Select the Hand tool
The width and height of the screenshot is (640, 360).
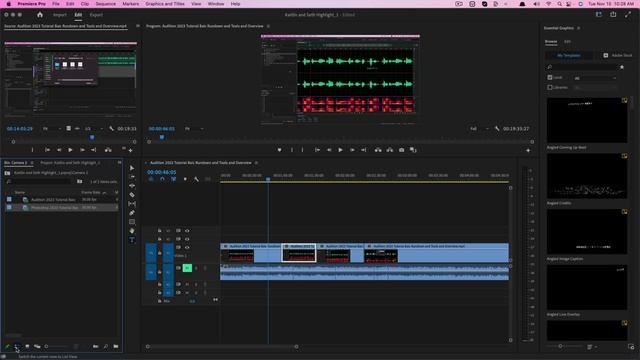[132, 231]
